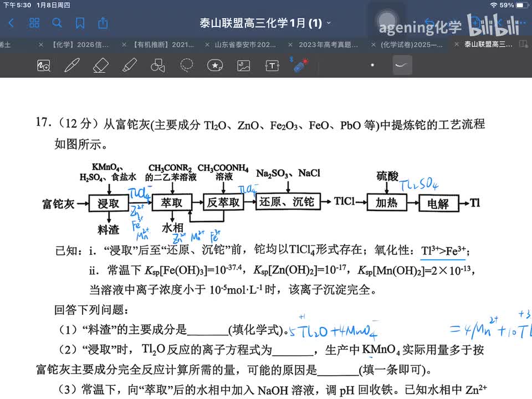This screenshot has height=399, width=532.
Task: Go back using the left chevron
Action: (11, 23)
